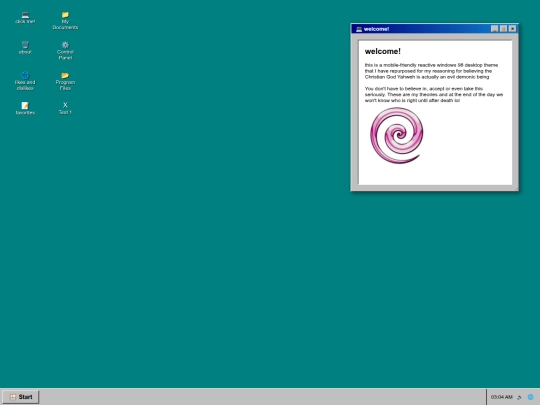Click the 'welcome!' heading in the window
Viewport: 540px width, 405px height.
tap(383, 51)
